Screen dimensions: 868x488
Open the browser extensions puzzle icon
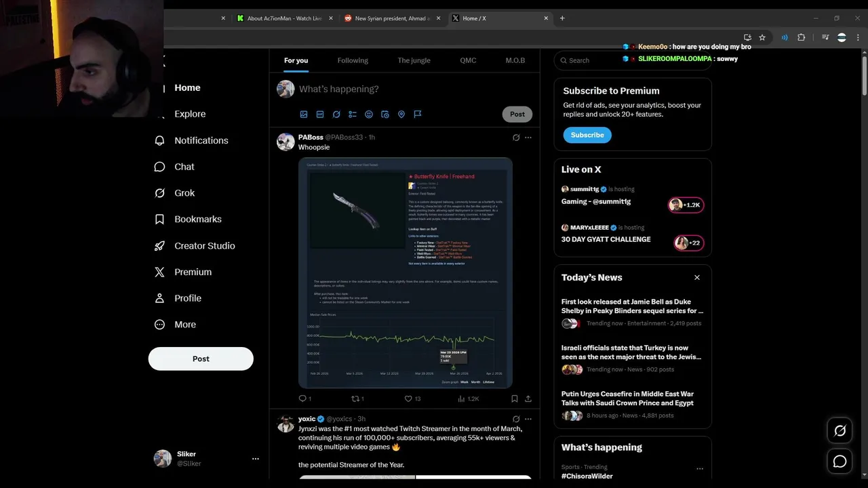802,38
